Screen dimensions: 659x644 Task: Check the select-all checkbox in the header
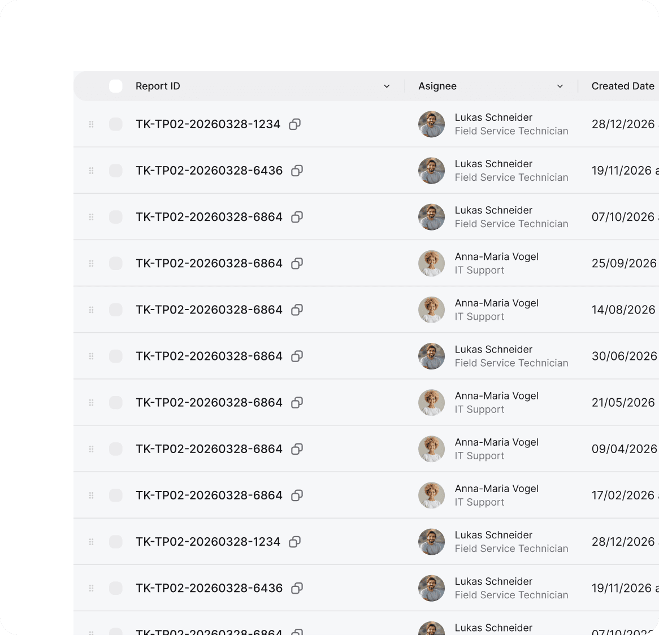(x=116, y=86)
